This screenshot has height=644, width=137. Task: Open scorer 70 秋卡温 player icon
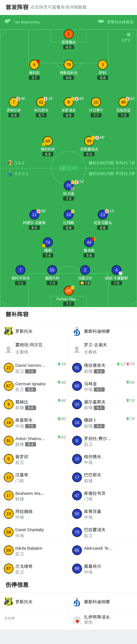pyautogui.click(x=69, y=185)
